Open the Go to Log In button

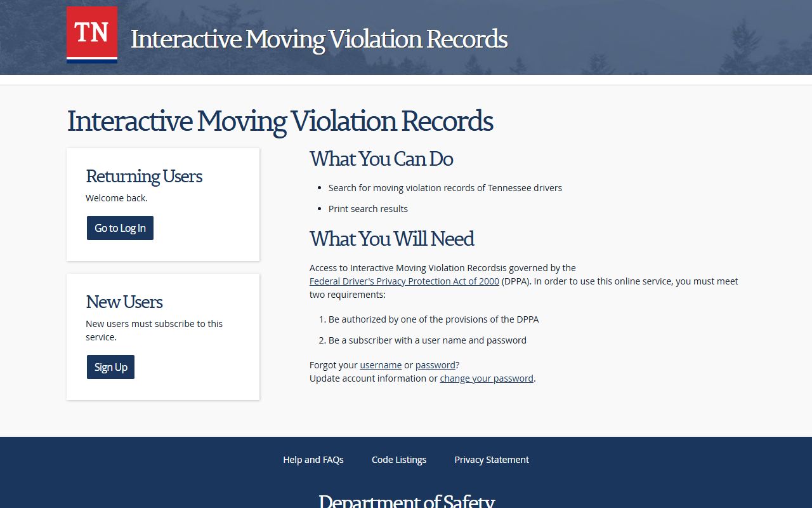(120, 228)
